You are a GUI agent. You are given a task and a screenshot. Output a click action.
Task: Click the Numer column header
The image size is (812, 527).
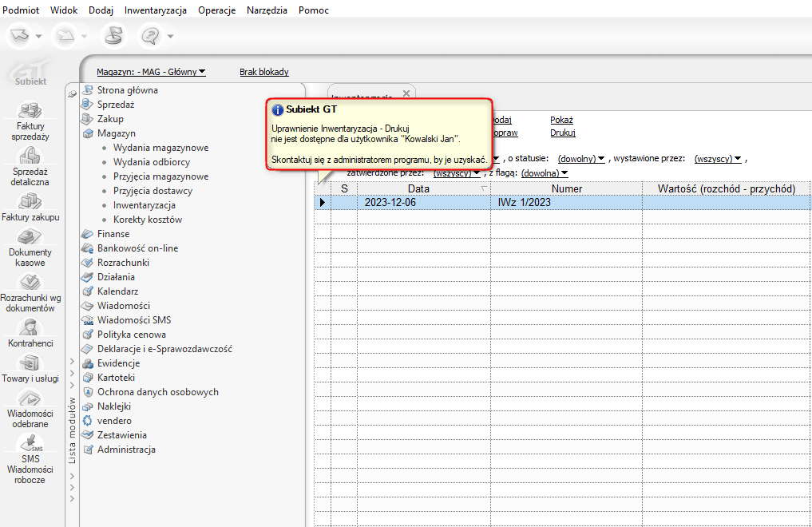point(567,189)
